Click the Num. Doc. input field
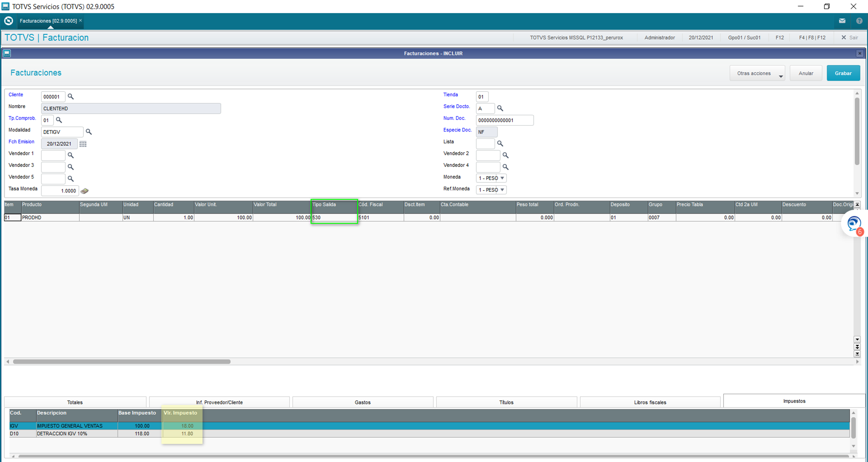The height and width of the screenshot is (462, 868). click(504, 120)
